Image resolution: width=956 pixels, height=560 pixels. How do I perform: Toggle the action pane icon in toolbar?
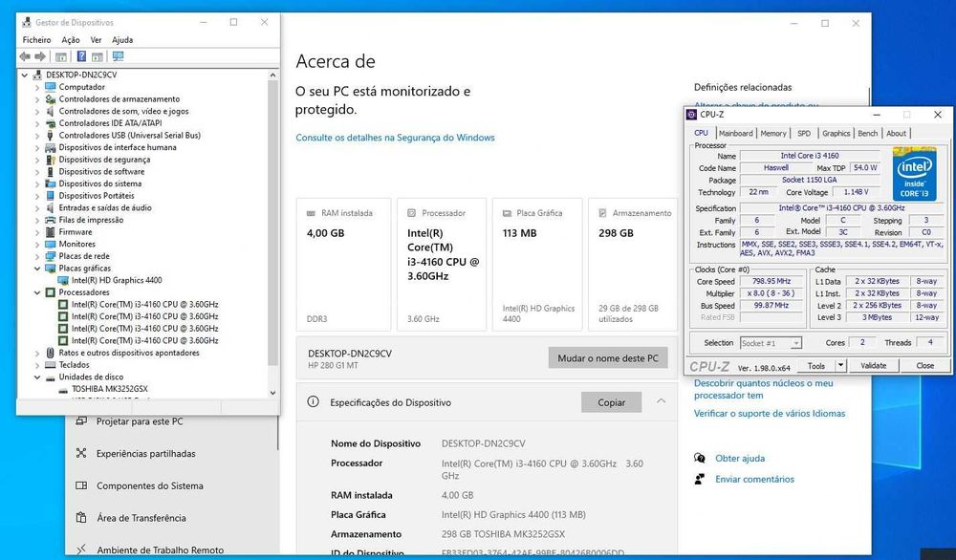(98, 56)
